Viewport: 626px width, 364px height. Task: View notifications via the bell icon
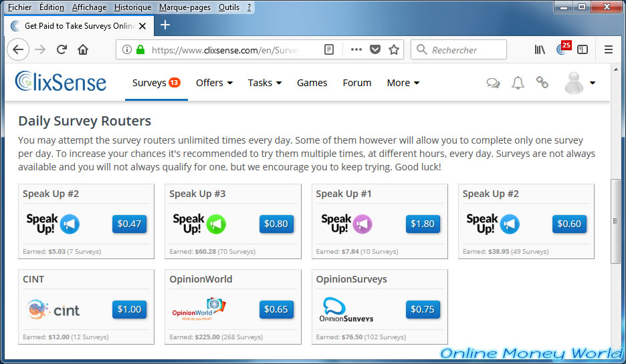[x=518, y=83]
